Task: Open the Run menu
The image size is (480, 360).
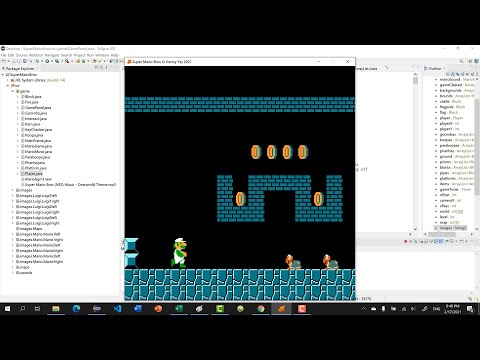Action: 90,55
